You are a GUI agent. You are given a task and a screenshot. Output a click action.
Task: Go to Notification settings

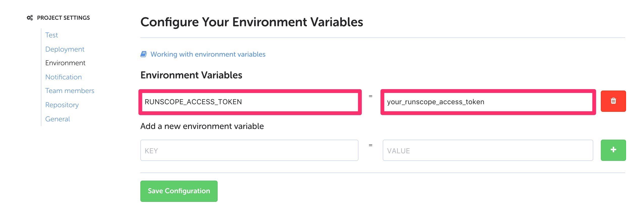[63, 77]
